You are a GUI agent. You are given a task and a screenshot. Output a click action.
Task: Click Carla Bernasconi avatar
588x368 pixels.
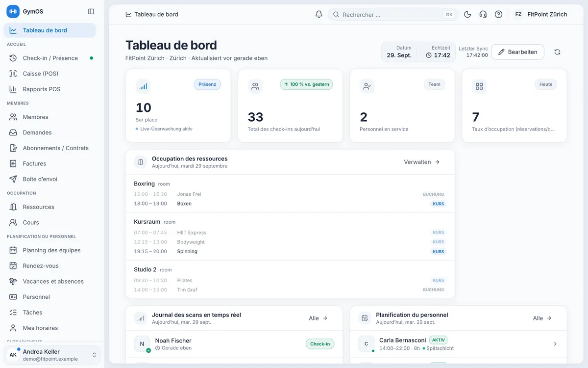(x=366, y=344)
